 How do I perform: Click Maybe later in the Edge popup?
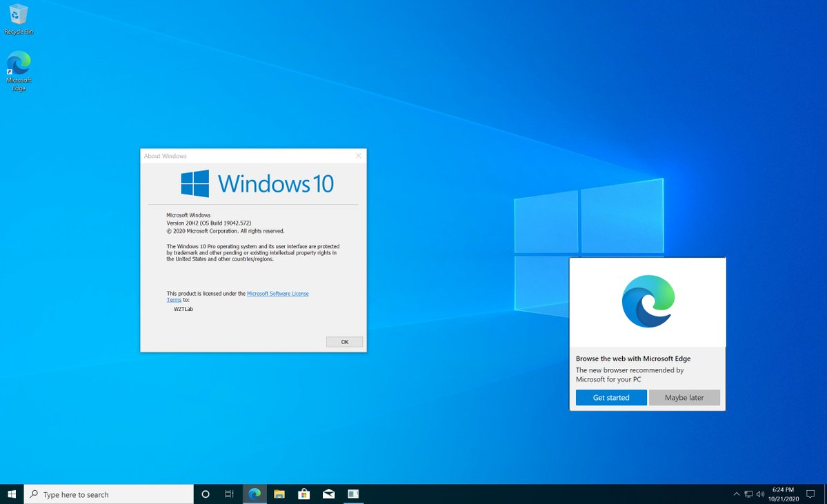click(684, 398)
